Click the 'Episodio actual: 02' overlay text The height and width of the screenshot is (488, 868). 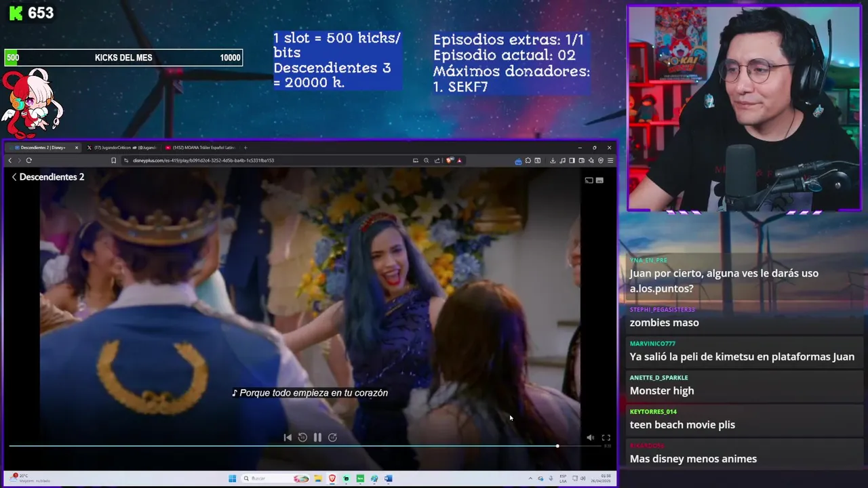(x=505, y=56)
